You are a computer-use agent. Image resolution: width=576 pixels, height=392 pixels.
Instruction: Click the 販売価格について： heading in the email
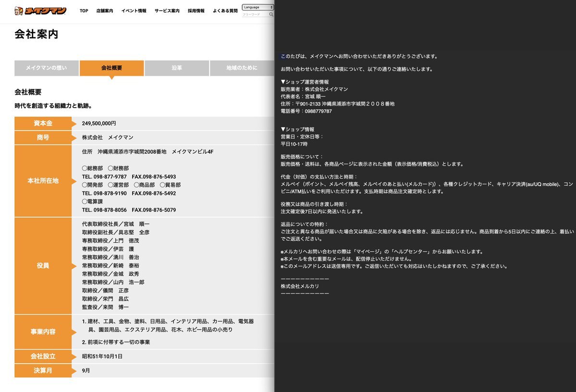302,157
